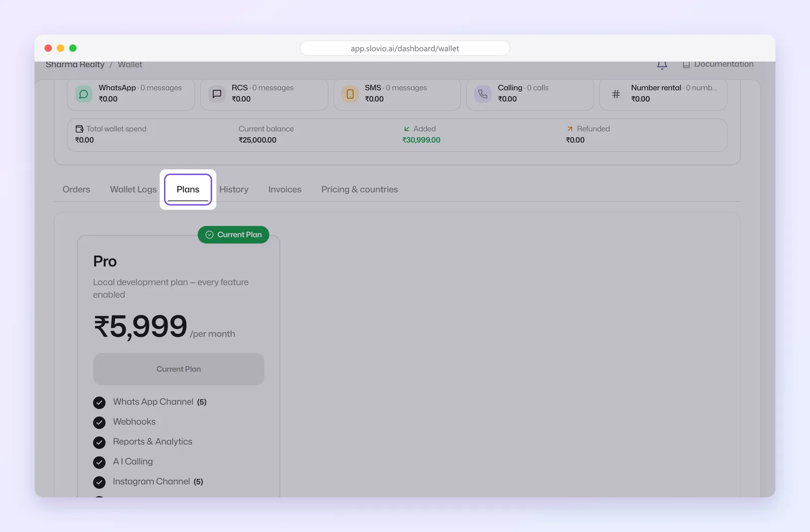Show the Pricing & countries tab

coord(359,189)
